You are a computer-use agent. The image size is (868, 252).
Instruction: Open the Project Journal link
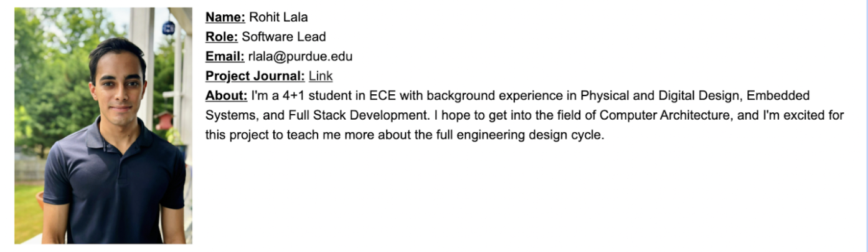(x=321, y=76)
